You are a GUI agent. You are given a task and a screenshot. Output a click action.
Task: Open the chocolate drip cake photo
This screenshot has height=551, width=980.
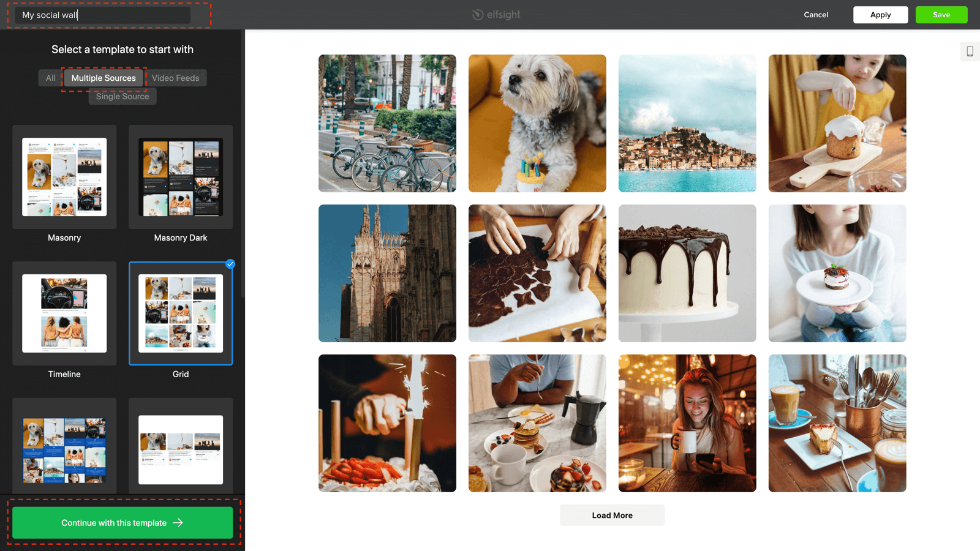pyautogui.click(x=687, y=273)
